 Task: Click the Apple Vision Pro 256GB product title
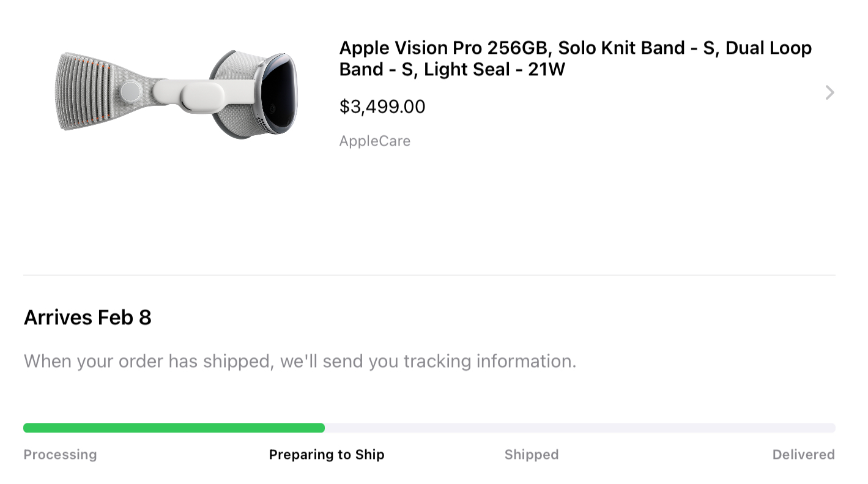pyautogui.click(x=575, y=58)
